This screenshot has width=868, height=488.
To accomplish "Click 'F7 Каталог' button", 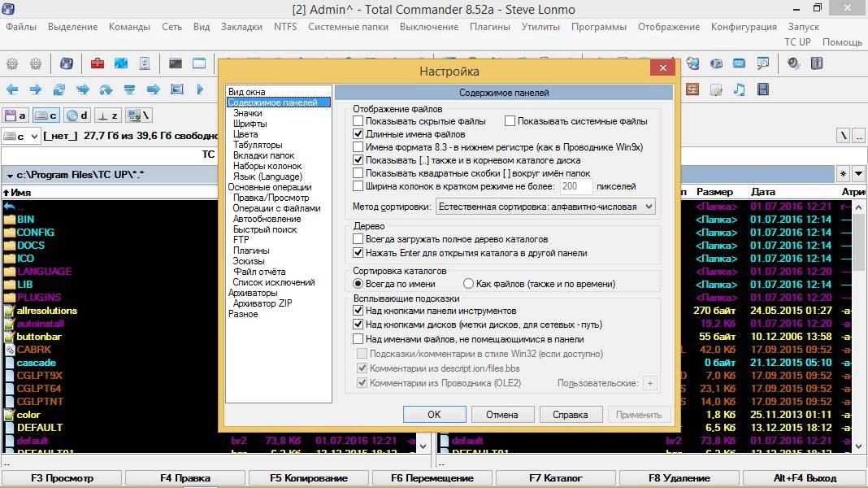I will 556,477.
